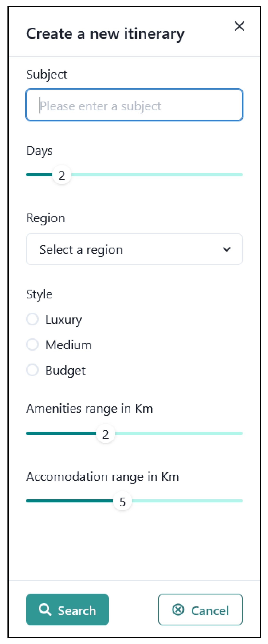
Task: Click the Amenities range slider thumb
Action: (x=106, y=433)
